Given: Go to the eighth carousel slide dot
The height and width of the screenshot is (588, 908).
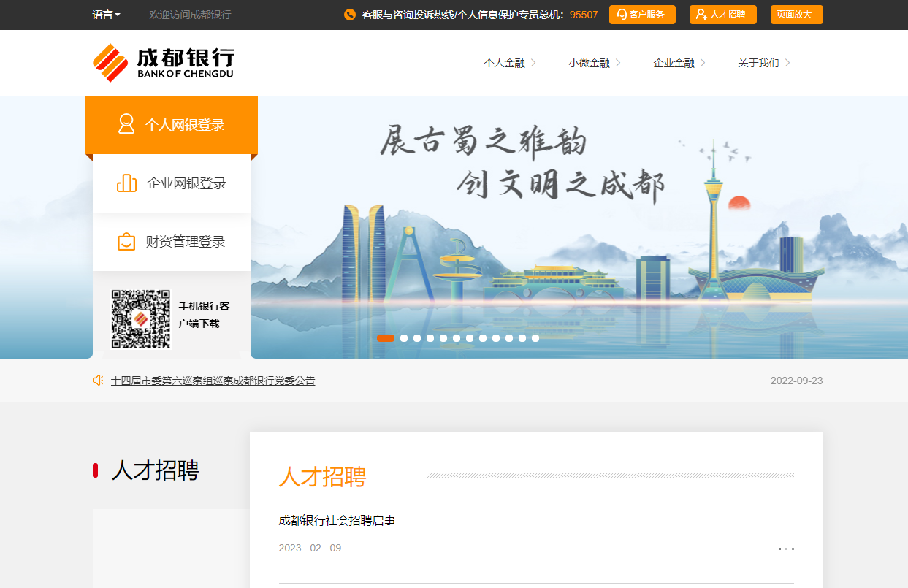Looking at the screenshot, I should 483,338.
